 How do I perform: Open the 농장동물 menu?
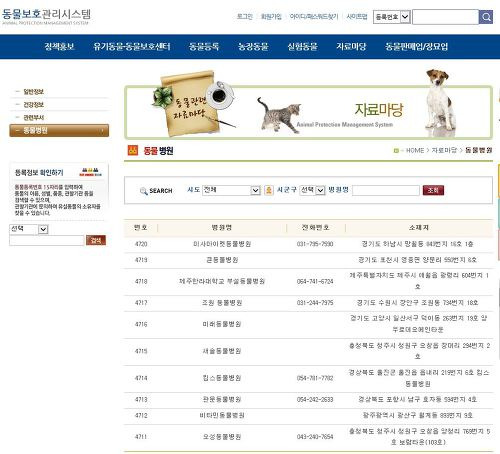click(x=253, y=46)
